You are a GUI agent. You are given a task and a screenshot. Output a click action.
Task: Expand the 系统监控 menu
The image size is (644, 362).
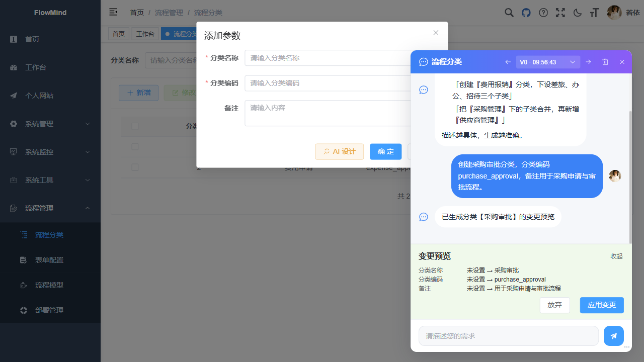tap(50, 152)
